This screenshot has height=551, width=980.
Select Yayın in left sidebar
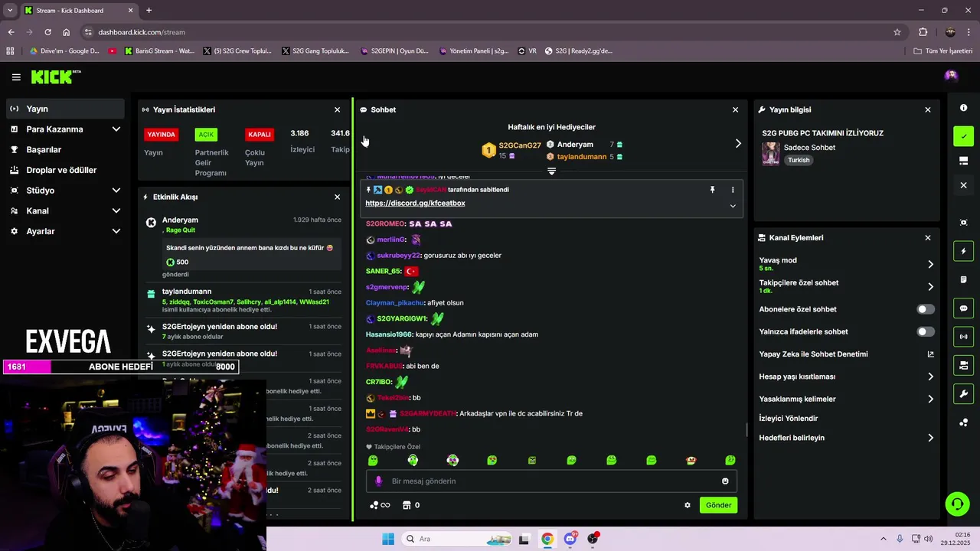pos(65,109)
